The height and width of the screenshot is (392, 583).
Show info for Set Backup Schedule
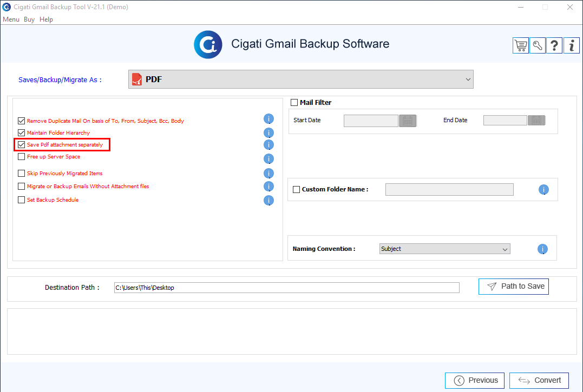268,201
